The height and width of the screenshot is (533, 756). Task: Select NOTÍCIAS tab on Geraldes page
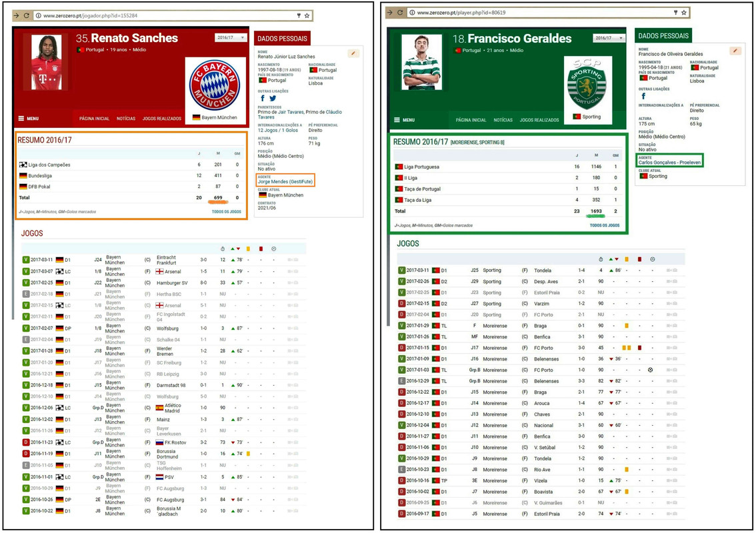pyautogui.click(x=503, y=120)
